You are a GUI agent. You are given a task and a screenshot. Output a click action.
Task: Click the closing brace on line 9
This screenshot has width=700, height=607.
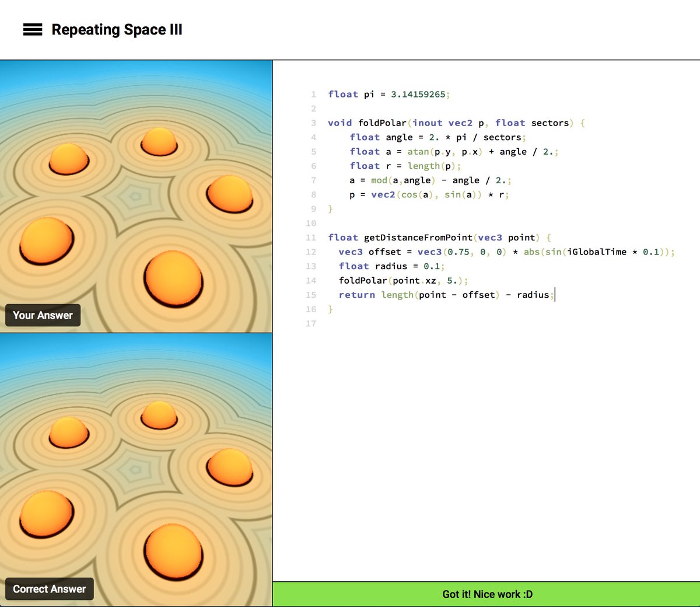tap(330, 209)
